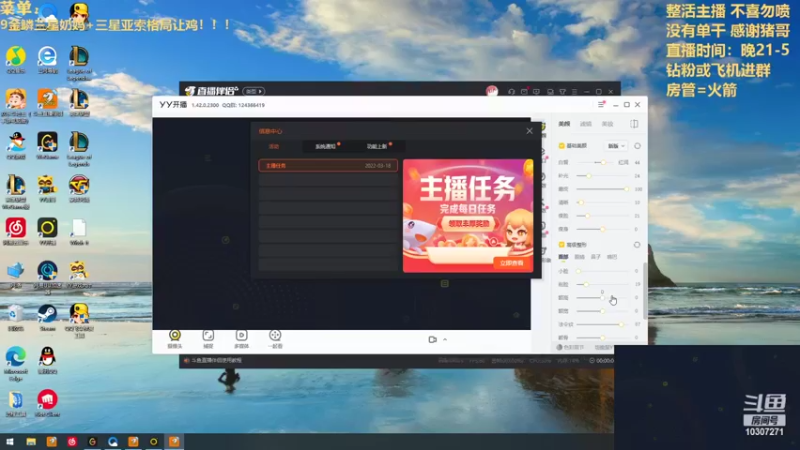
Task: Open the YY hamburger menu icon
Action: click(601, 105)
